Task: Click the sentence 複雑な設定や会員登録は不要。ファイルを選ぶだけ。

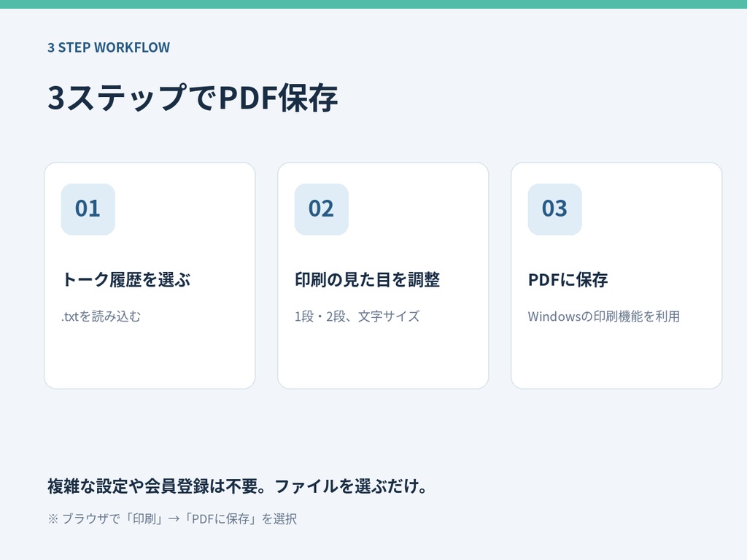Action: tap(237, 486)
